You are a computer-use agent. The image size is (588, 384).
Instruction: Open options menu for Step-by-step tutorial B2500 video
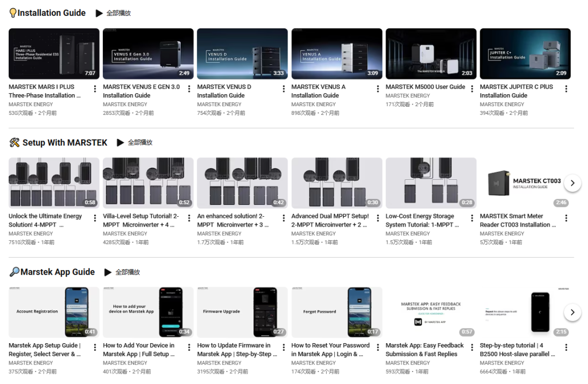point(566,348)
